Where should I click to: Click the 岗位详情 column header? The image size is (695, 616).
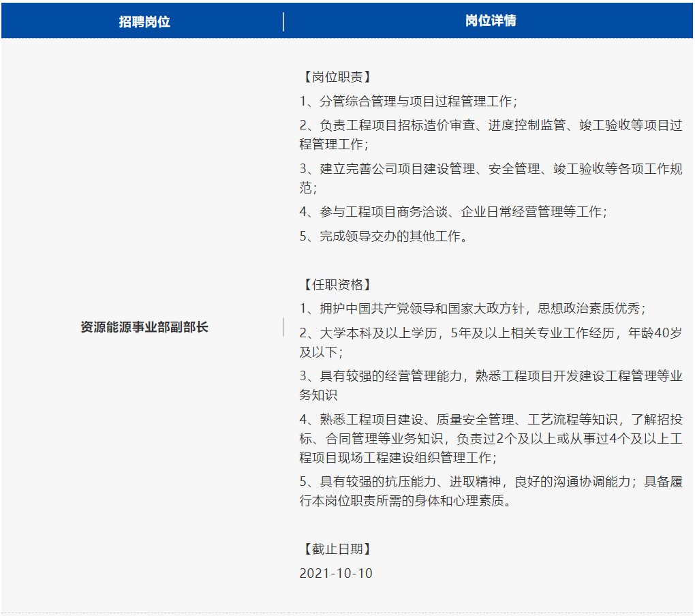[491, 20]
